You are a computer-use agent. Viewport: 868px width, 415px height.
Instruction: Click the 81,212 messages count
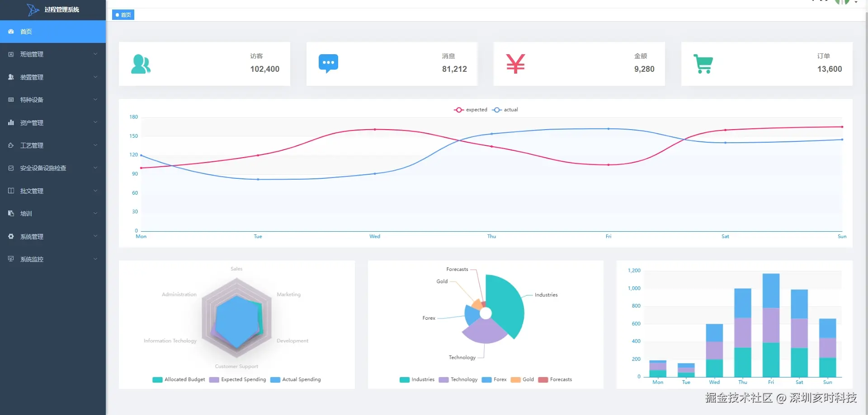tap(454, 69)
